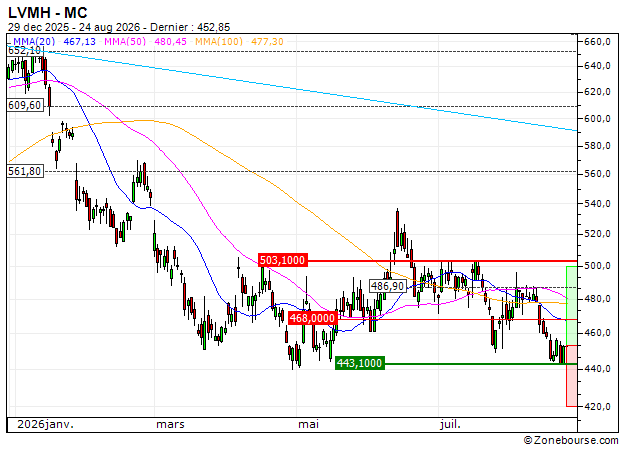The image size is (625, 450).
Task: Click the 480,0 axis value
Action: pyautogui.click(x=597, y=299)
